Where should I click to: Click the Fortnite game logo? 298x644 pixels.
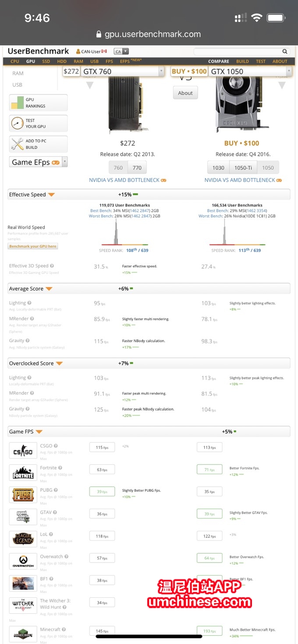(x=23, y=472)
